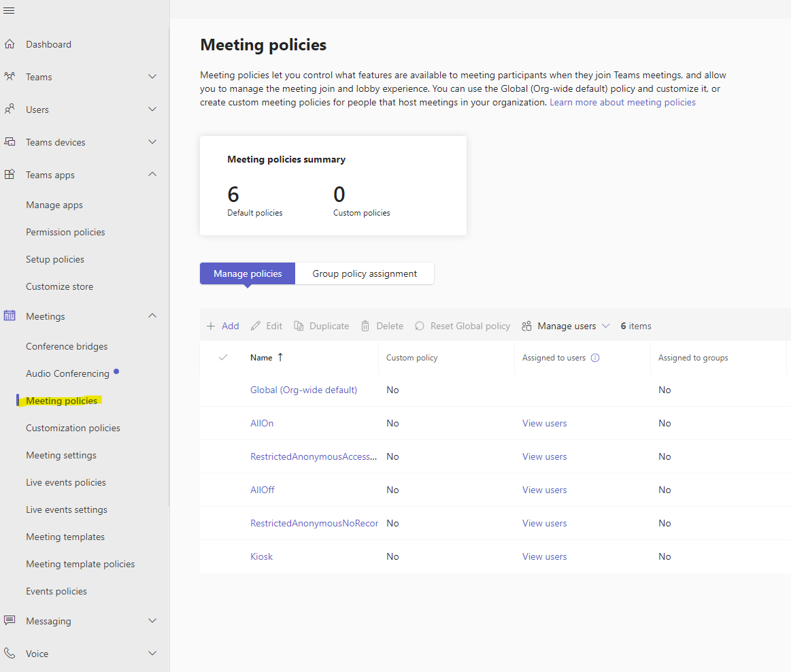The image size is (791, 672).
Task: Open the RestrictedAnonymousAccess policy
Action: (314, 456)
